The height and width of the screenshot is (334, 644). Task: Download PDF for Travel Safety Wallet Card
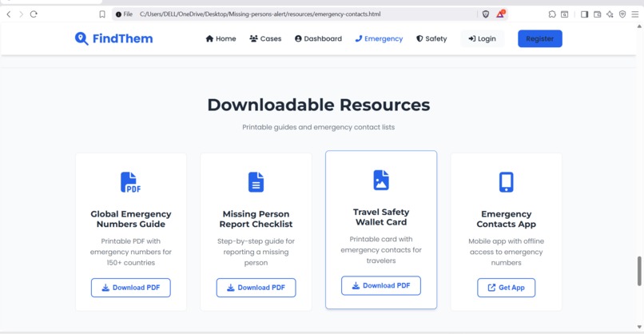tap(381, 285)
